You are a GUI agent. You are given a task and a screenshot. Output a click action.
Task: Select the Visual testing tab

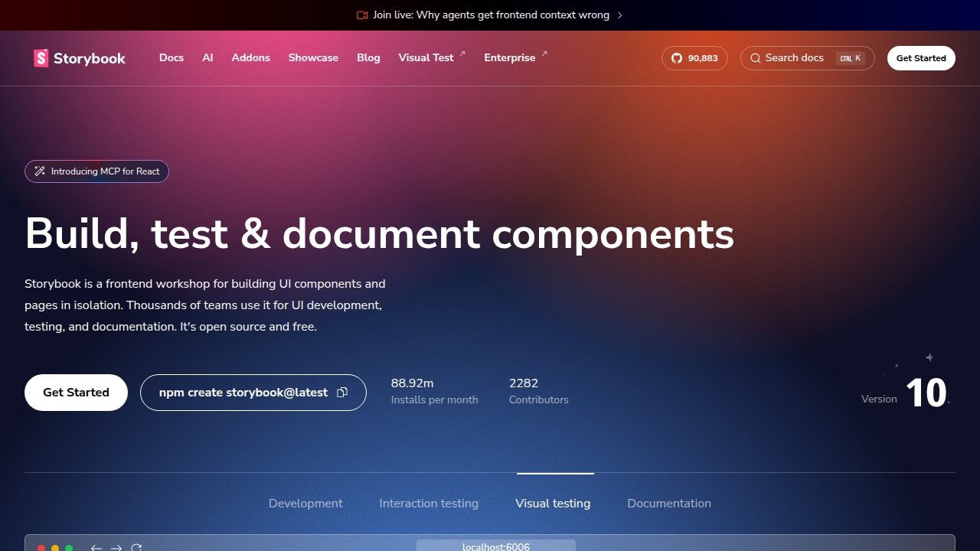point(553,504)
